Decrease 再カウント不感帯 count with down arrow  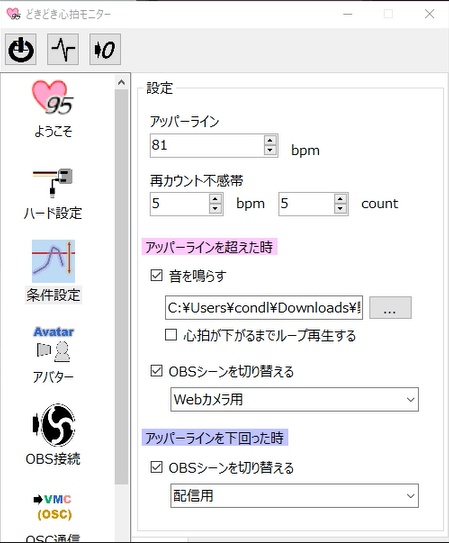340,209
